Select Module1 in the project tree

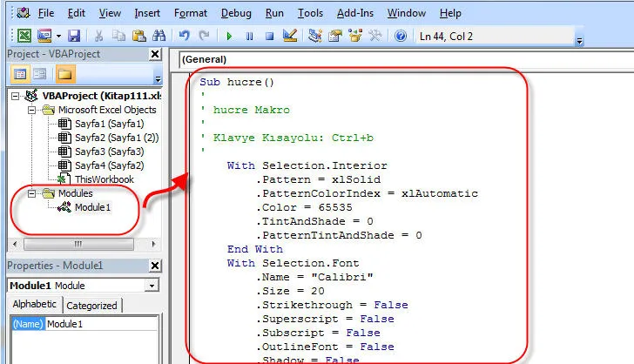pos(92,207)
